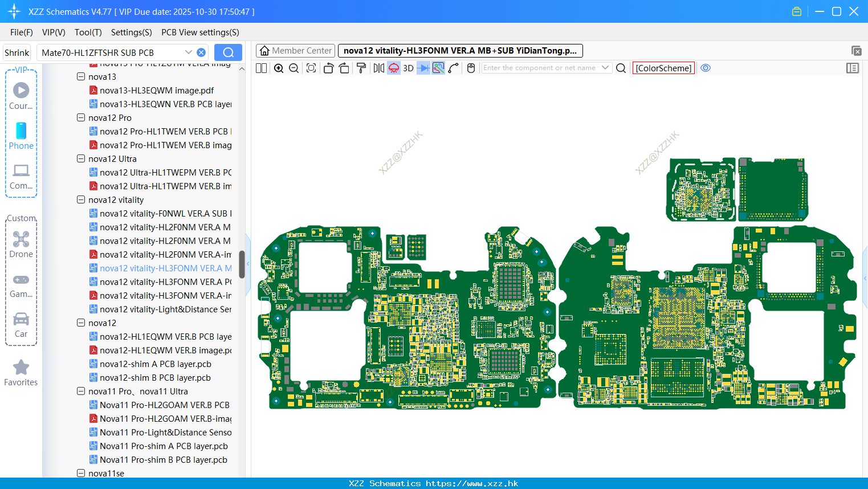
Task: Select the Computer category
Action: [21, 176]
